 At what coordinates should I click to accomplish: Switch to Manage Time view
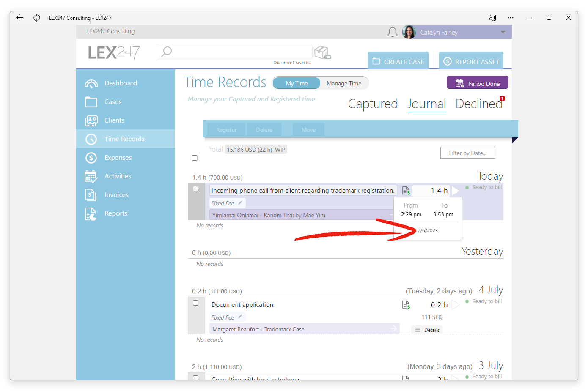(344, 83)
